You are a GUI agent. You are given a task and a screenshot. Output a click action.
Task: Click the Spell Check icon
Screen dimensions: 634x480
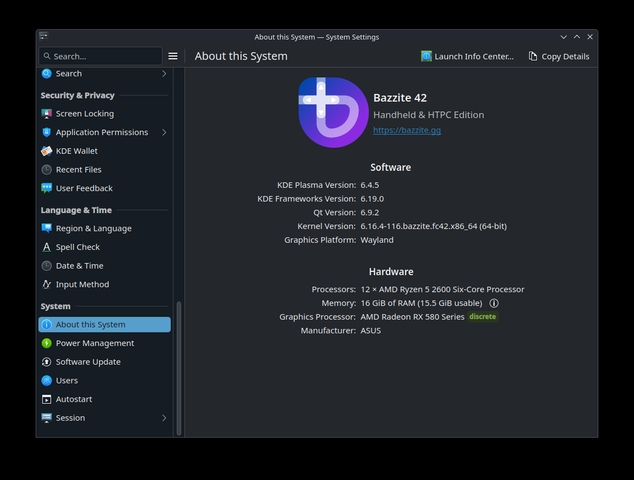point(46,247)
